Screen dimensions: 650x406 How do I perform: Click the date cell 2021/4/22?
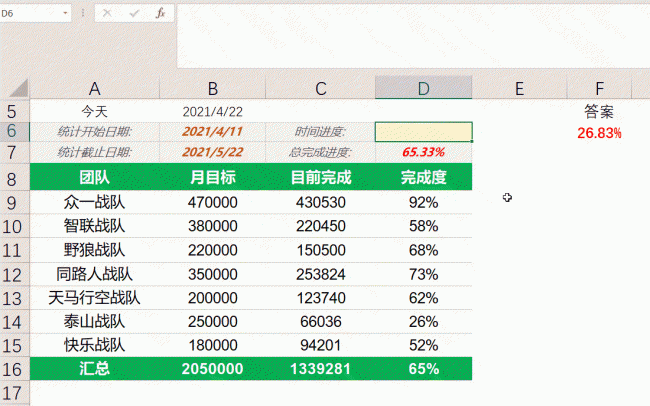click(213, 112)
